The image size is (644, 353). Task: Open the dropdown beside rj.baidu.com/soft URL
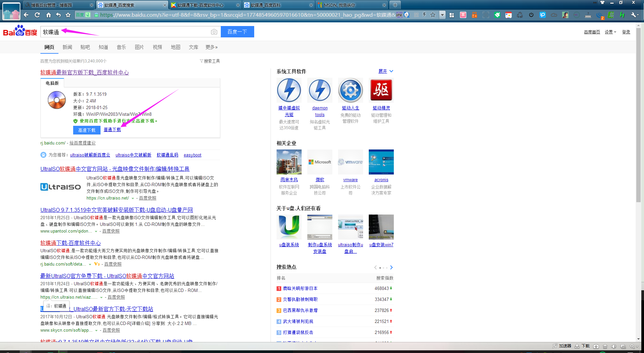tap(90, 265)
